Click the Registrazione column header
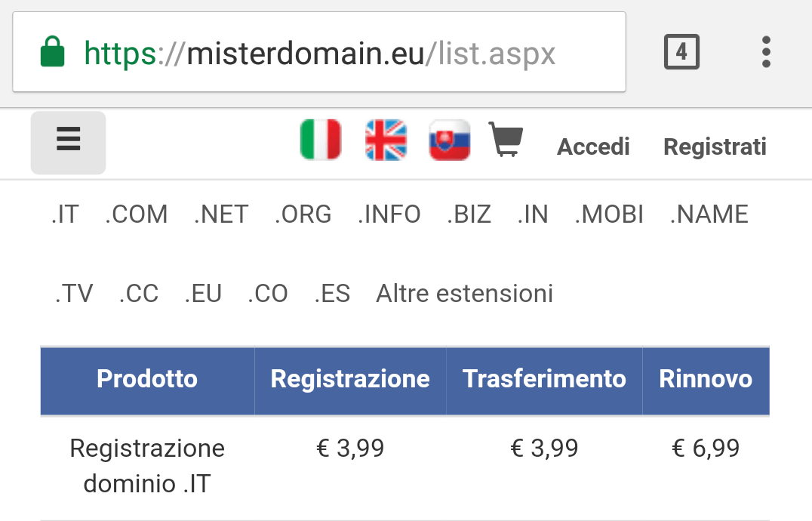This screenshot has width=812, height=521. pyautogui.click(x=350, y=378)
